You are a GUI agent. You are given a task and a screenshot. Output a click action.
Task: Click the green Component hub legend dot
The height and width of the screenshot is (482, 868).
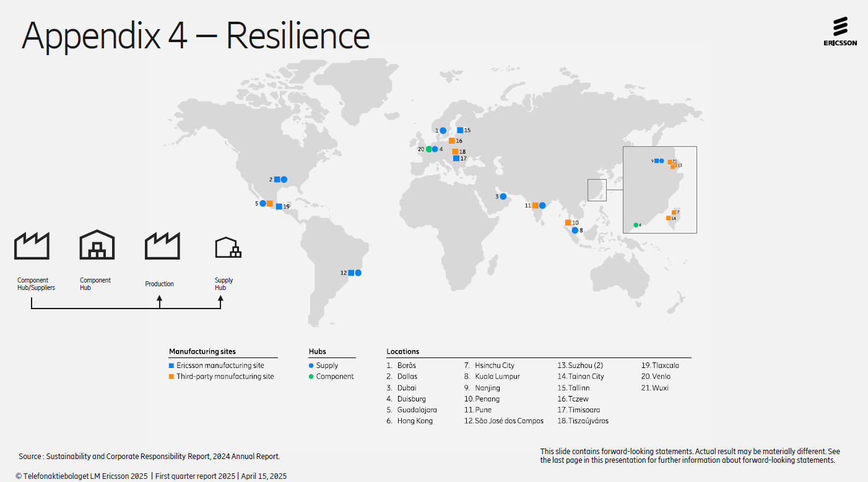click(x=311, y=376)
